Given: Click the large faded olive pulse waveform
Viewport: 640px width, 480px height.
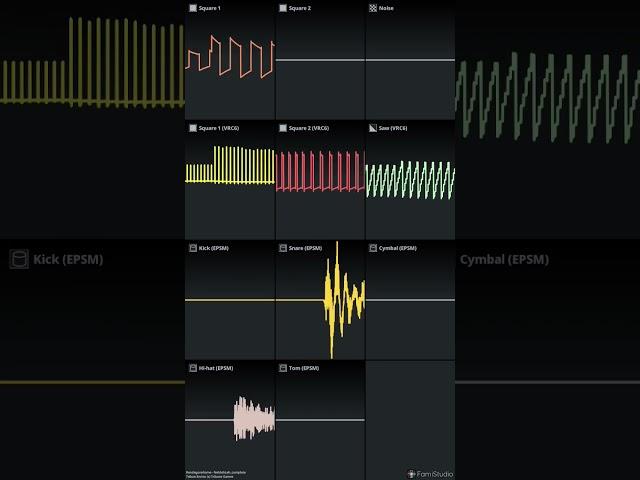Looking at the screenshot, I should (x=92, y=62).
